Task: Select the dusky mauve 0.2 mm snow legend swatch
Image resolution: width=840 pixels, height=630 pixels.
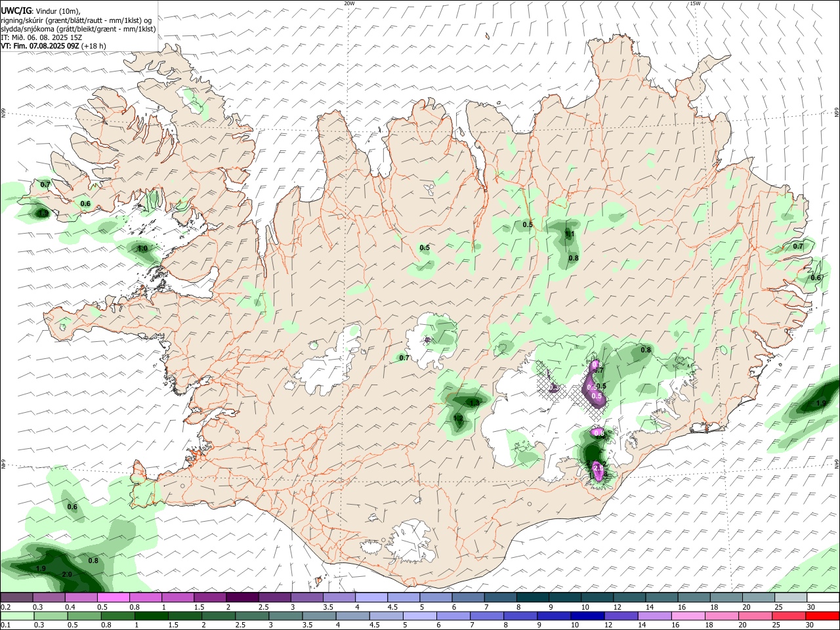Action: coord(16,597)
